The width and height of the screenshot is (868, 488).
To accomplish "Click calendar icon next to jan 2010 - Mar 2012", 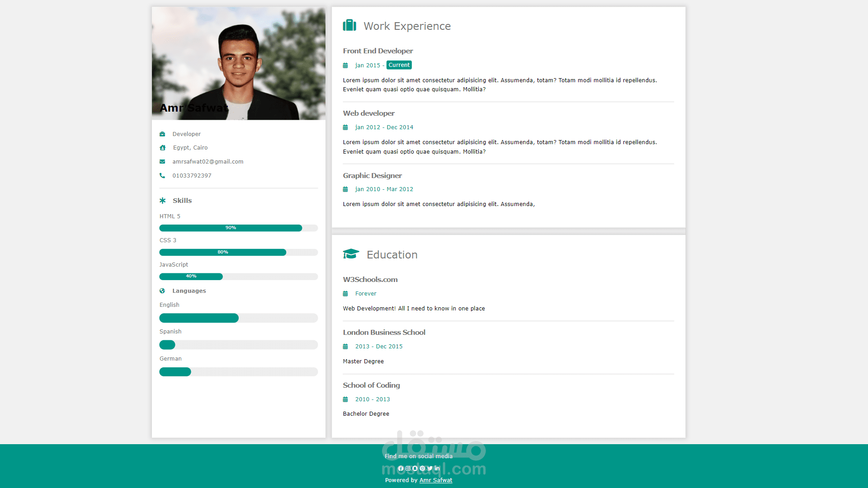I will 345,189.
